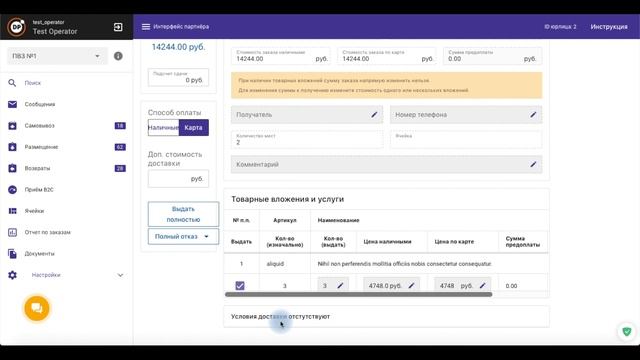Open the ПВЗ №1 dropdown

pyautogui.click(x=57, y=56)
